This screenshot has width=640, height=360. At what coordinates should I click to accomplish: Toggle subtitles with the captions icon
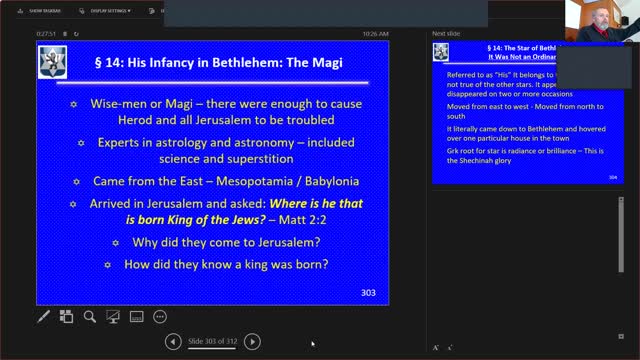click(x=136, y=317)
